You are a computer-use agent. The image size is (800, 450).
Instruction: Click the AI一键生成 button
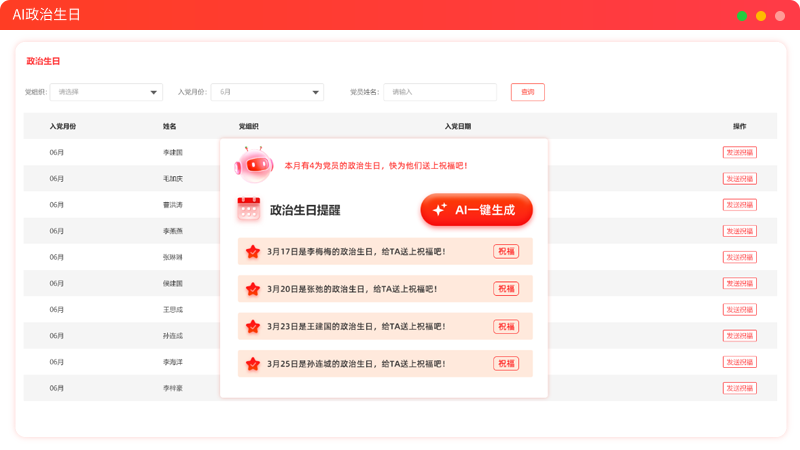point(477,210)
